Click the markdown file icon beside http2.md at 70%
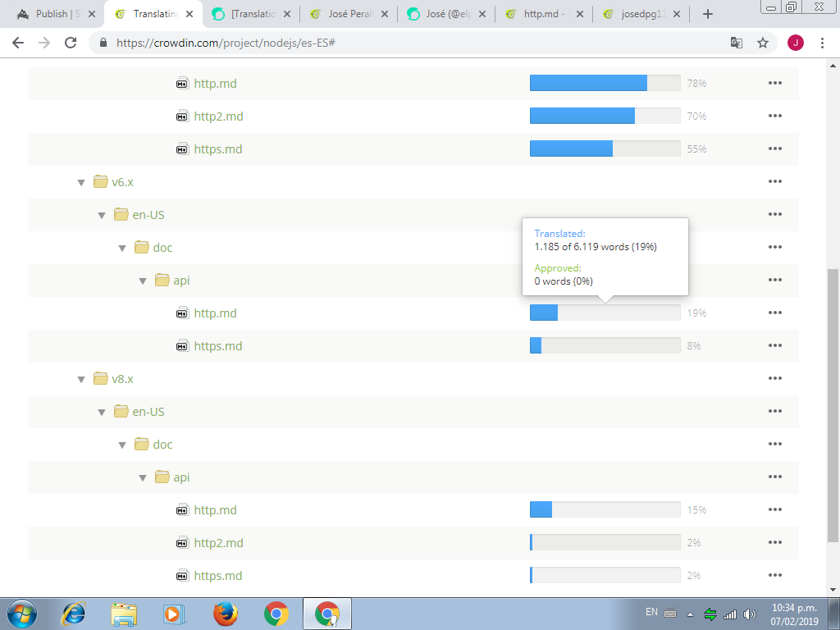The image size is (840, 630). (x=183, y=116)
